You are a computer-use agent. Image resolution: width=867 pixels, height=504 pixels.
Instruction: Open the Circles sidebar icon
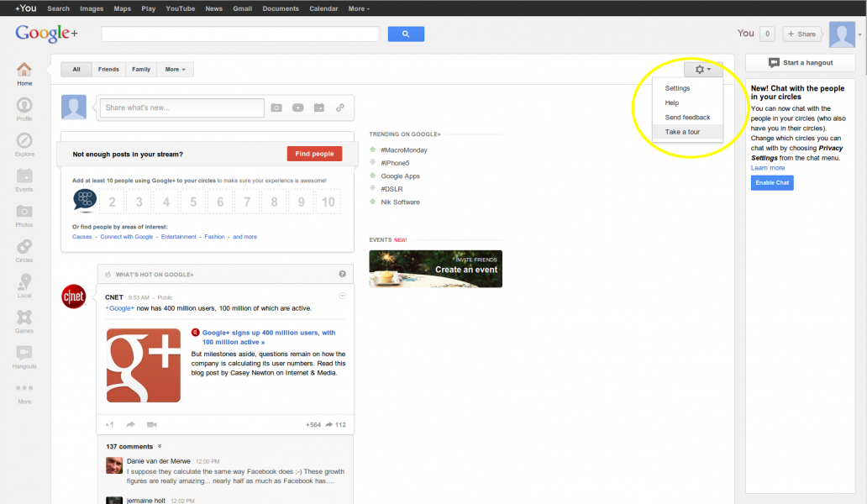[x=24, y=247]
